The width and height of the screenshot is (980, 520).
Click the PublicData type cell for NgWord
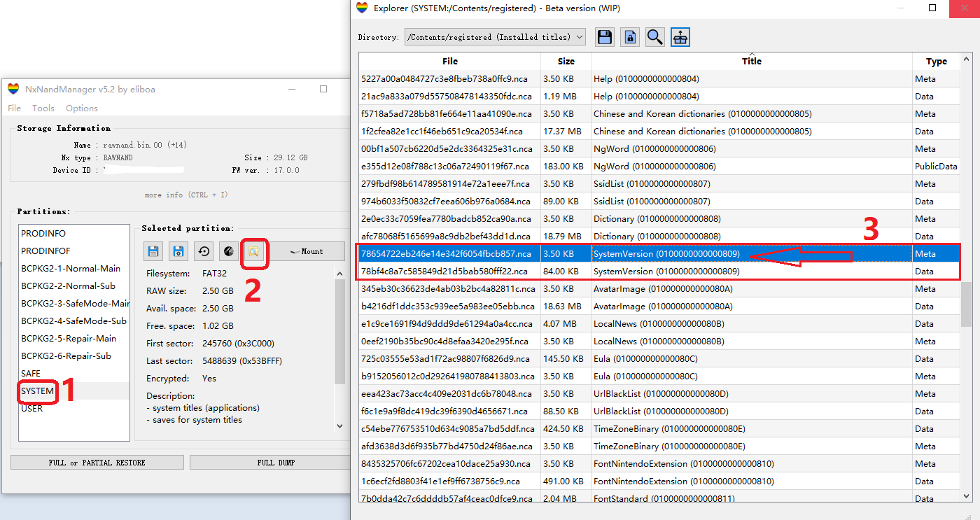click(x=936, y=166)
